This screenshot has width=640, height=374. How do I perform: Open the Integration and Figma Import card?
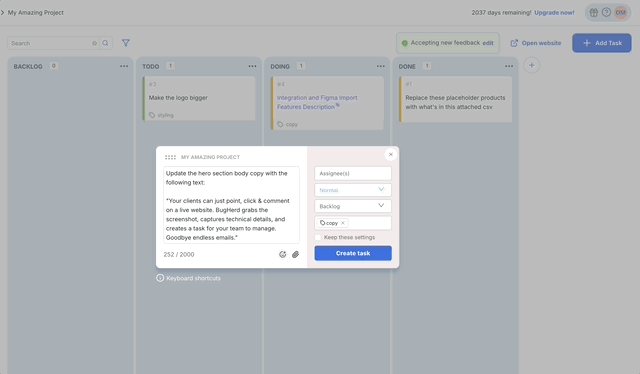tap(327, 103)
